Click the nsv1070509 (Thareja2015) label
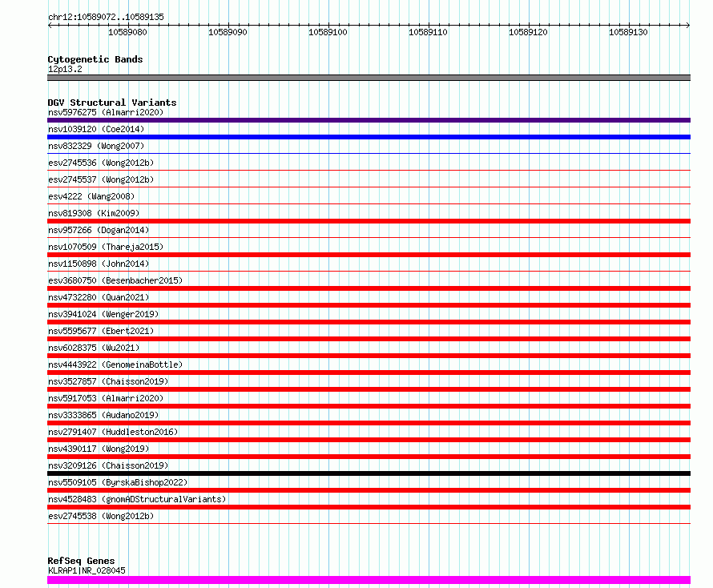The height and width of the screenshot is (588, 713). pos(106,247)
